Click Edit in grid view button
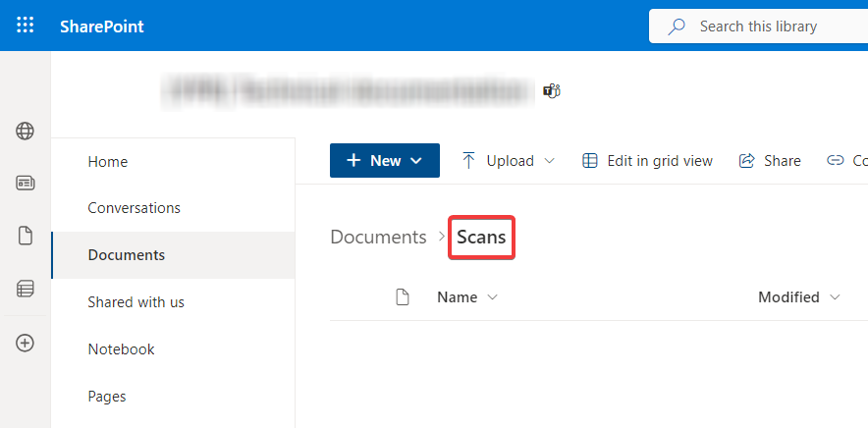 coord(648,161)
